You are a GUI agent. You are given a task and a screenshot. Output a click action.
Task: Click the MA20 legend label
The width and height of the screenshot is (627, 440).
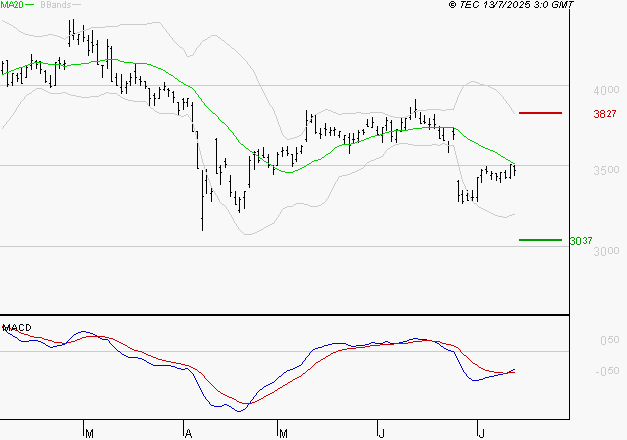(11, 6)
